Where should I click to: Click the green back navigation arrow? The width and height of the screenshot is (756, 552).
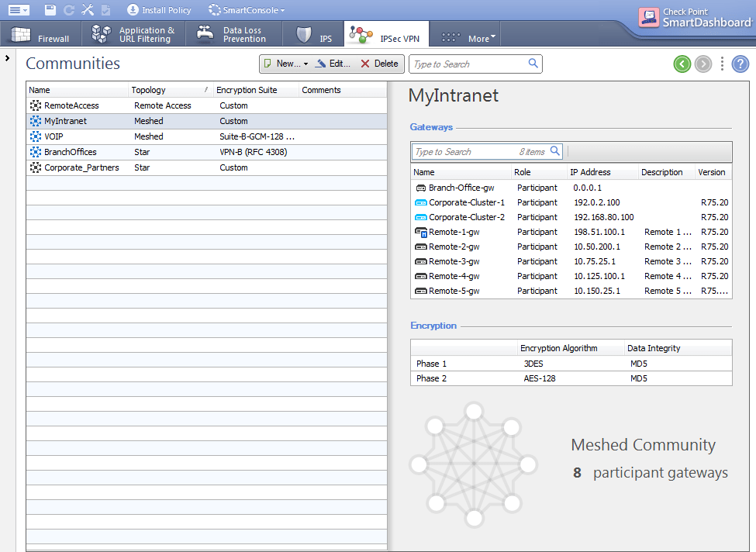pos(682,64)
